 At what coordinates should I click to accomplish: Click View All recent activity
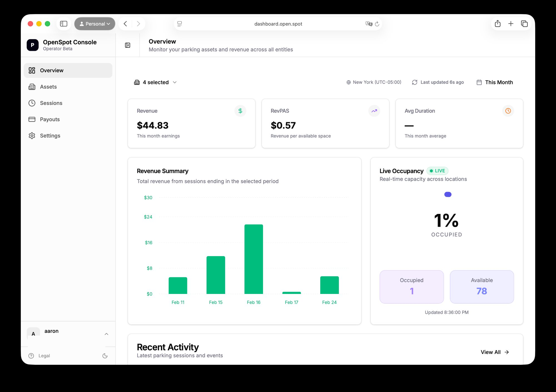pos(495,352)
